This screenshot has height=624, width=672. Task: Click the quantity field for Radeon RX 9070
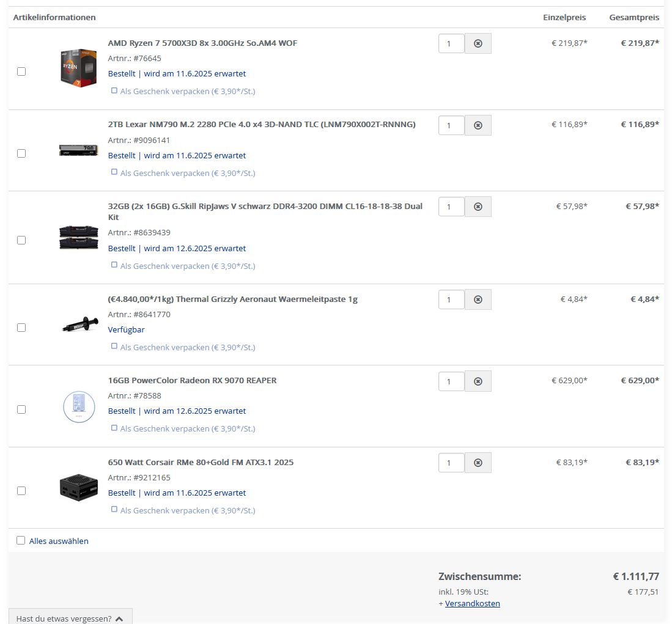pos(451,381)
